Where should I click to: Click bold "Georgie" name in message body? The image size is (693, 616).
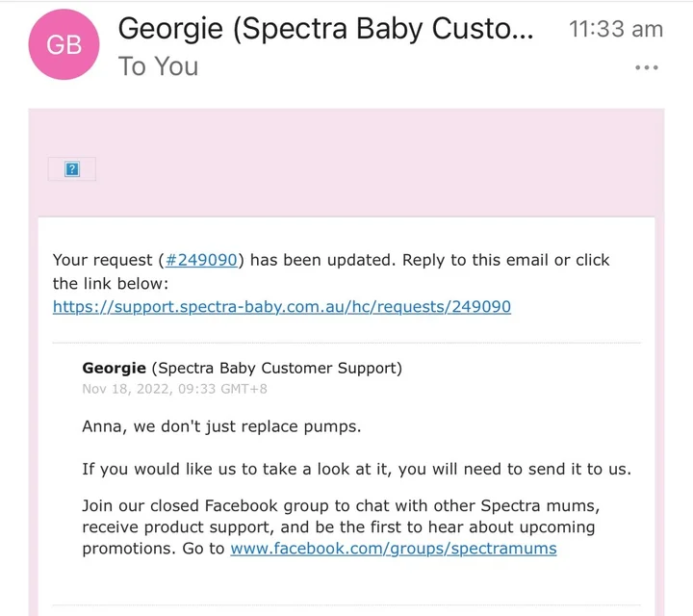point(115,368)
